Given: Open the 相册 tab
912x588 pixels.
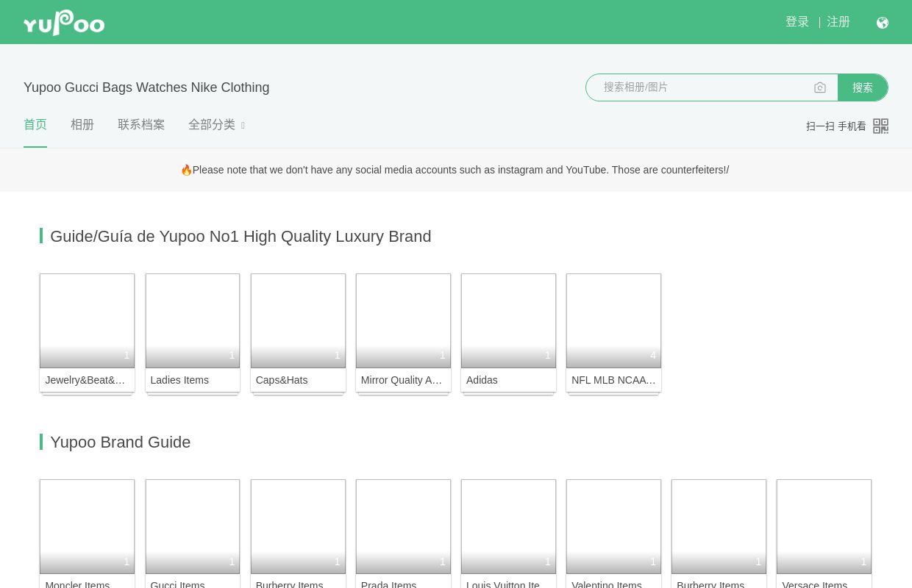Looking at the screenshot, I should tap(82, 125).
